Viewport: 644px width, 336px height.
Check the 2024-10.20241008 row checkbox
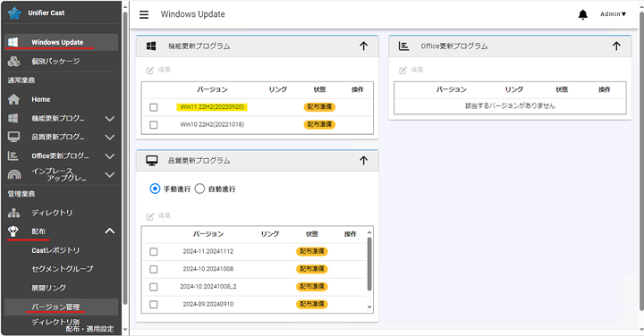tap(154, 269)
